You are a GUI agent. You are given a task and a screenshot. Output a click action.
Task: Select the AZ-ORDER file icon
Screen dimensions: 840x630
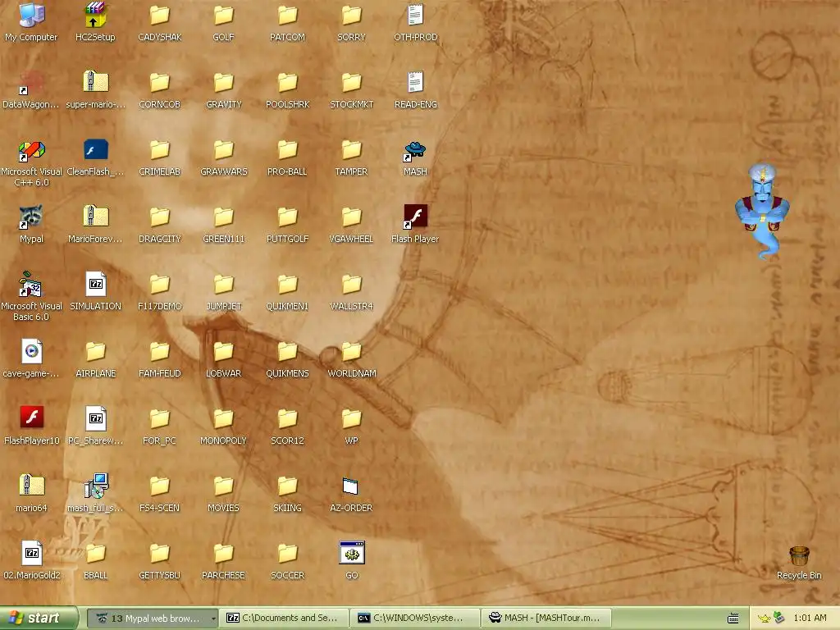[351, 486]
